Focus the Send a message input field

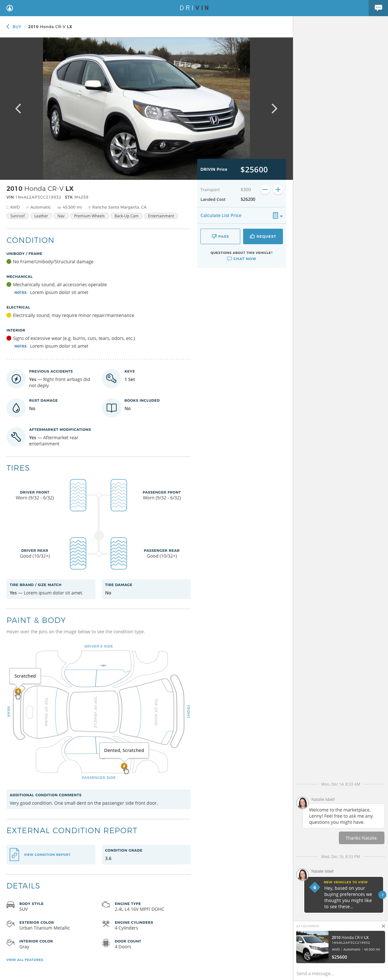point(340,974)
